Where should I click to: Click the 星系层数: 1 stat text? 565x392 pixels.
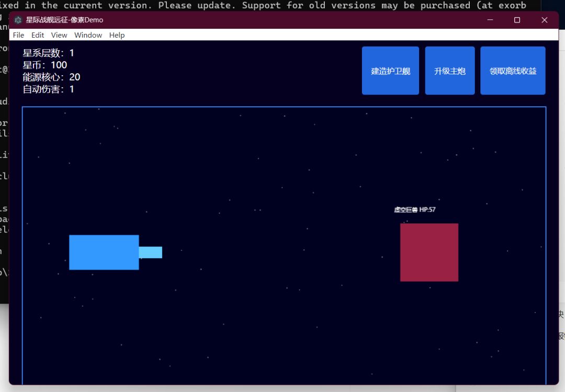click(x=48, y=53)
